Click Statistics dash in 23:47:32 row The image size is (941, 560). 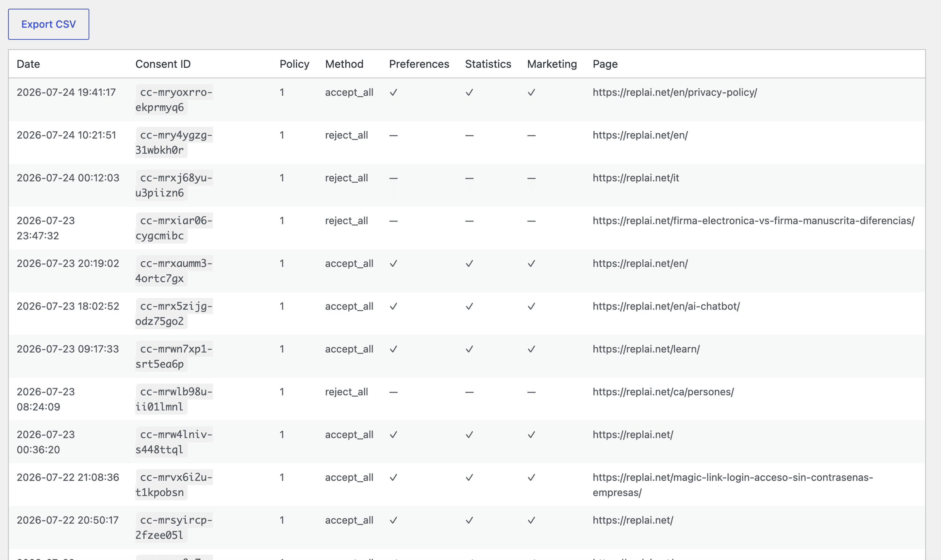point(469,221)
